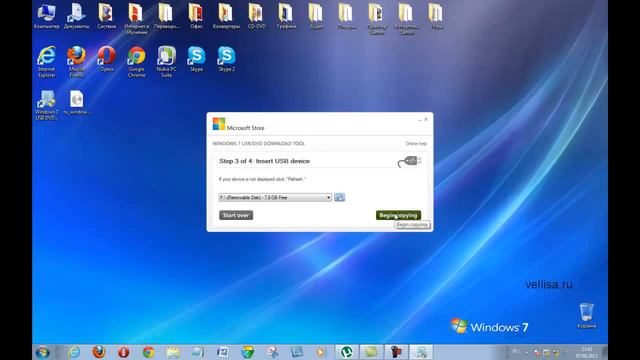Click the Microsoft Store logo
This screenshot has width=640, height=360.
pyautogui.click(x=219, y=124)
